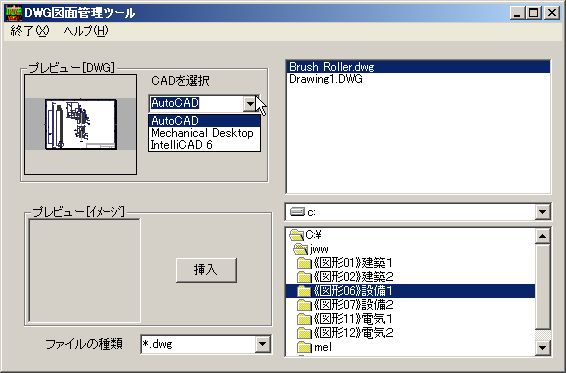Open the 終了(X) menu
The height and width of the screenshot is (373, 566).
[x=30, y=31]
